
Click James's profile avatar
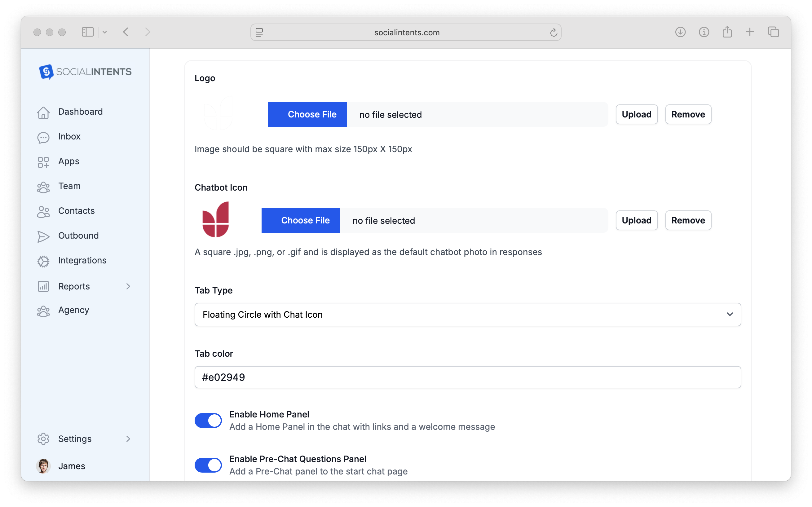point(43,466)
